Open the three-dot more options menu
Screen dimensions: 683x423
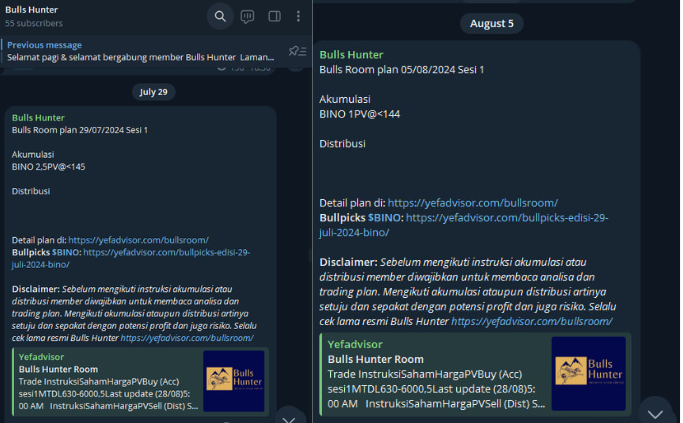pos(298,17)
